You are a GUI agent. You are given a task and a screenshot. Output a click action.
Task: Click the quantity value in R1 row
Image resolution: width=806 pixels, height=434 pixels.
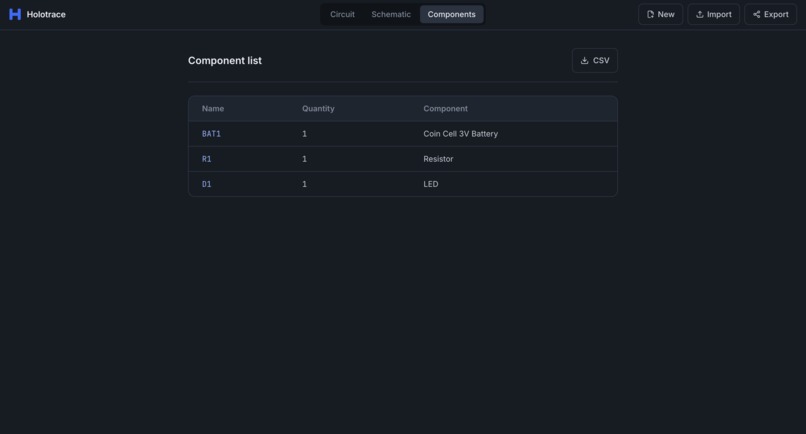coord(304,159)
